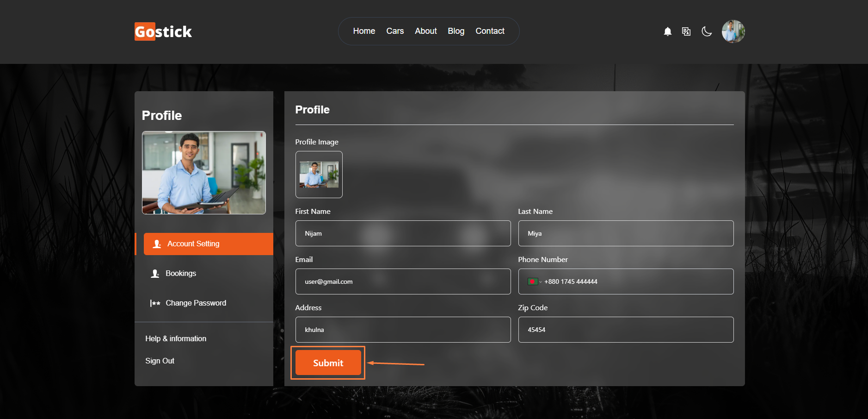Click the notification bell icon
Viewport: 868px width, 419px height.
coord(667,31)
